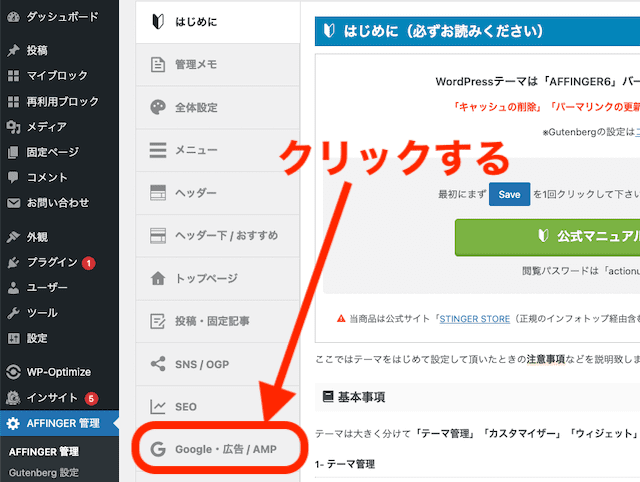The width and height of the screenshot is (640, 482).
Task: Click the person icon beside ユーザー
Action: pos(13,288)
